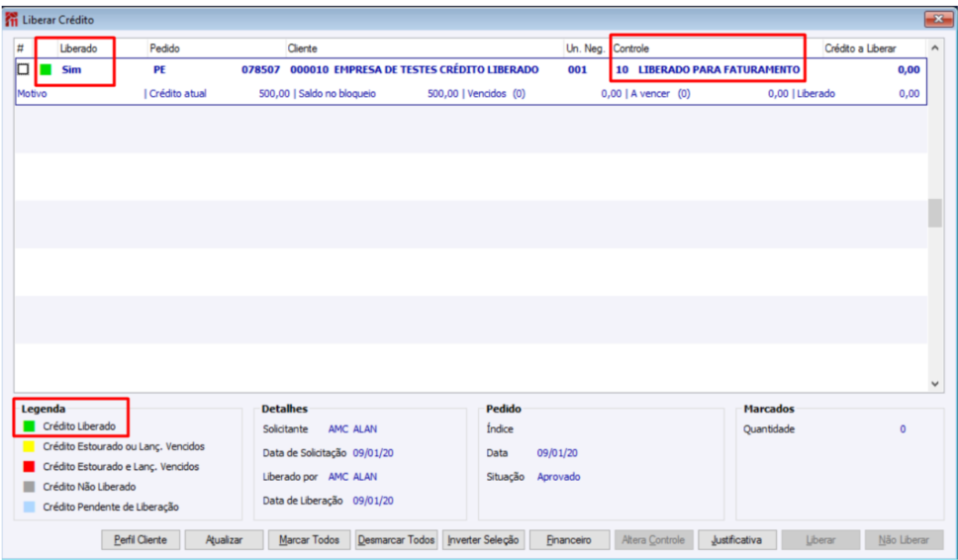
Task: Open the Justificativa button
Action: [737, 540]
